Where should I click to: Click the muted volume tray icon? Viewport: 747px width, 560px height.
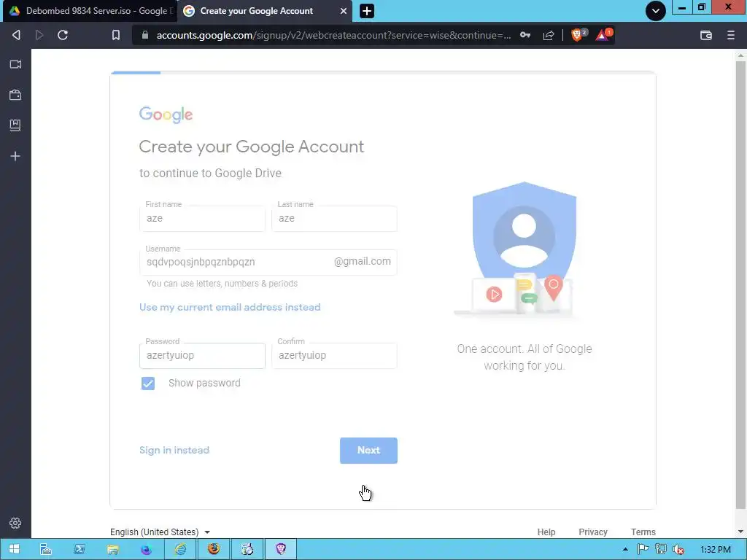pos(678,549)
